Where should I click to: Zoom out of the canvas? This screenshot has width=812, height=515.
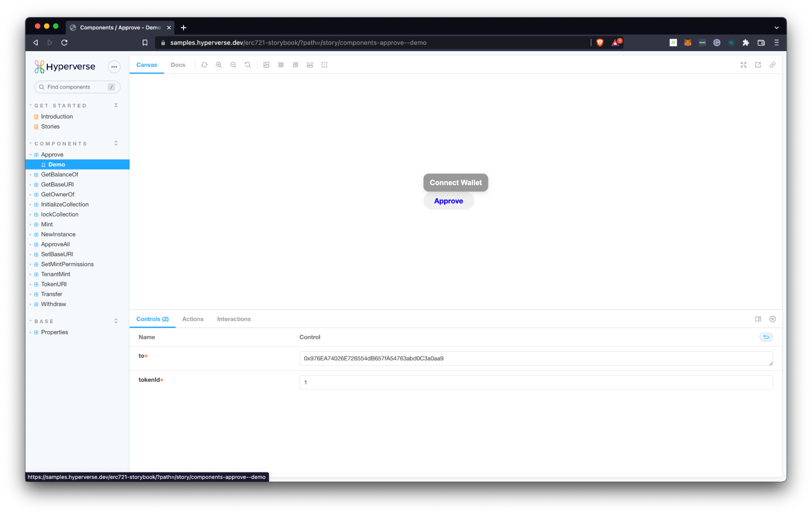click(x=233, y=65)
